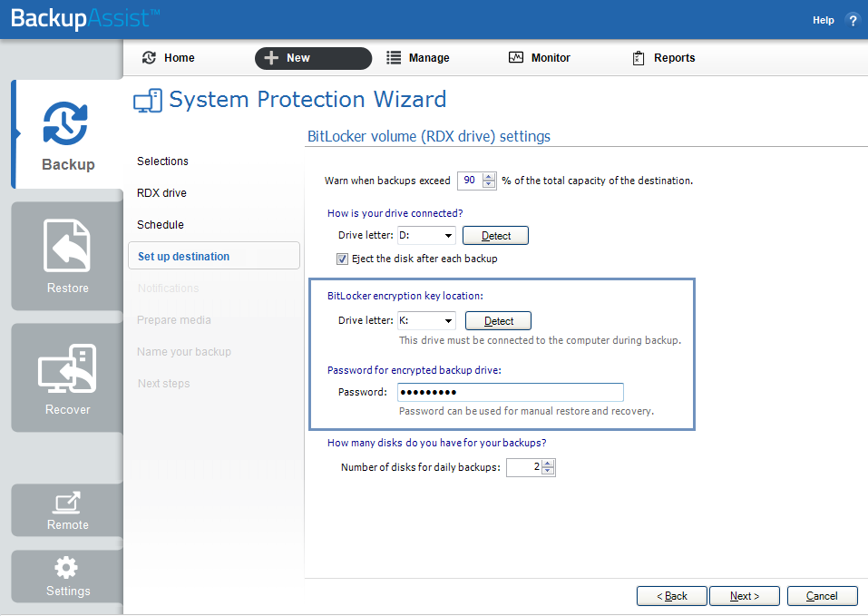Click the warn capacity percentage field
Image resolution: width=868 pixels, height=616 pixels.
click(470, 181)
